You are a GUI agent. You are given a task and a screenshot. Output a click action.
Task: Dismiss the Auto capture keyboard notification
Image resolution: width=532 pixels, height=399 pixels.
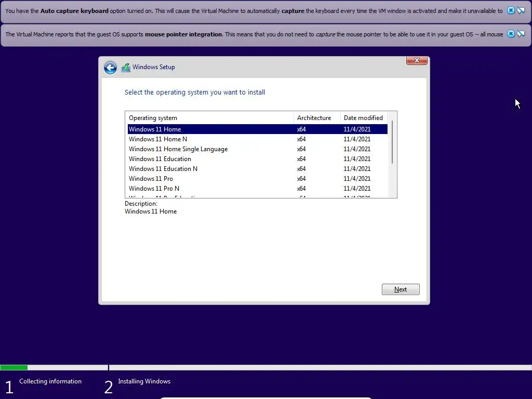[x=511, y=10]
